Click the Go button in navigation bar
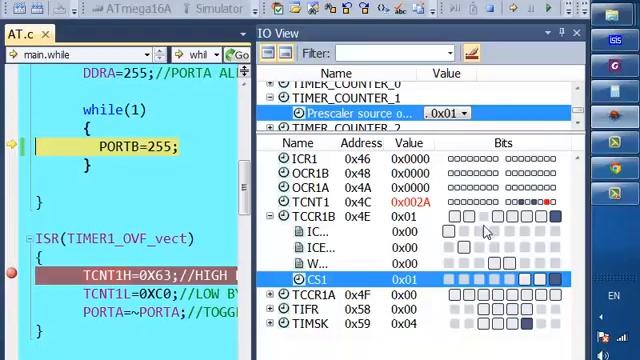Image resolution: width=640 pixels, height=360 pixels. coord(237,55)
